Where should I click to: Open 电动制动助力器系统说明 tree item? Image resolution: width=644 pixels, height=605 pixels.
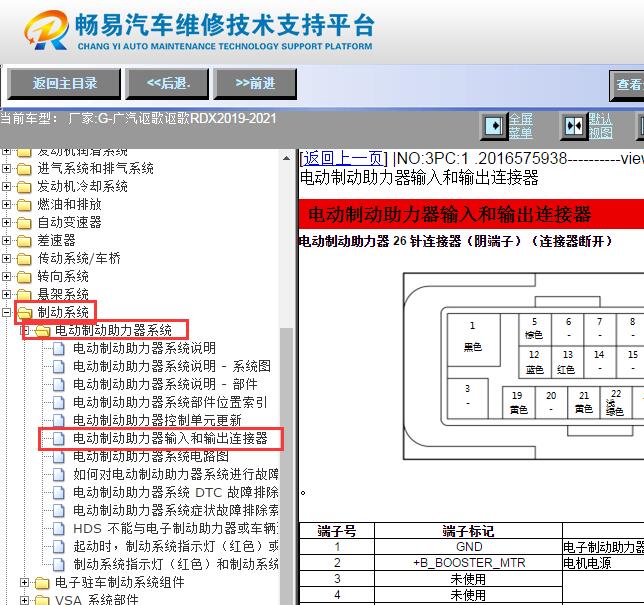[145, 348]
